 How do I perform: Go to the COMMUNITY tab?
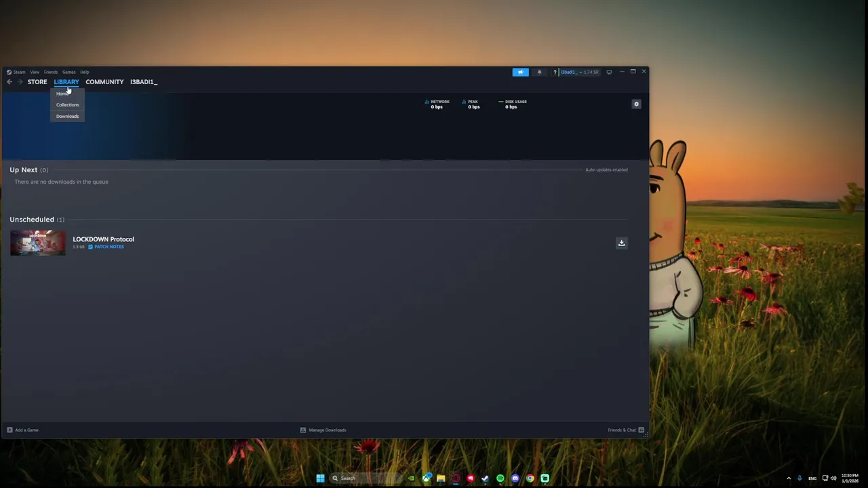point(104,82)
